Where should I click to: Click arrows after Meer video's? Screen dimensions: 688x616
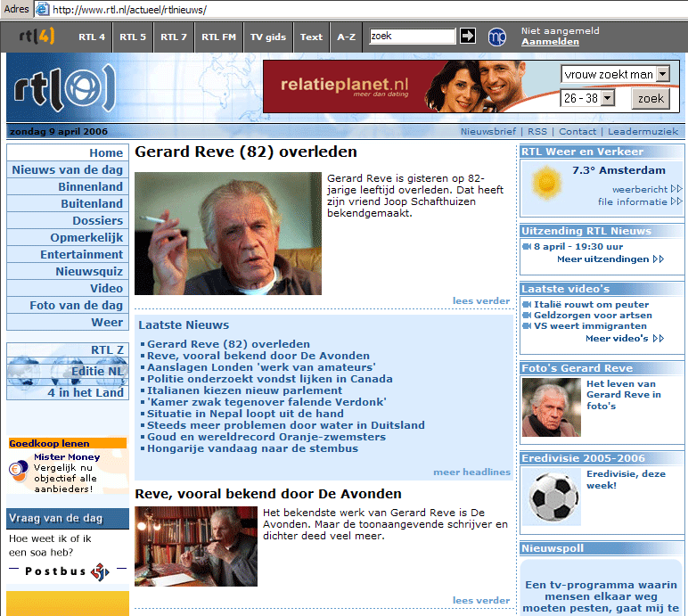tap(659, 338)
